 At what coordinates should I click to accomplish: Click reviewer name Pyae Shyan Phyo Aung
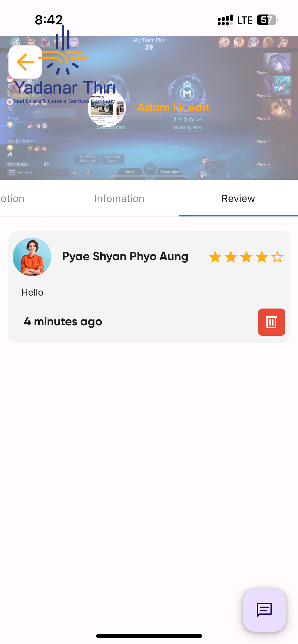(125, 256)
